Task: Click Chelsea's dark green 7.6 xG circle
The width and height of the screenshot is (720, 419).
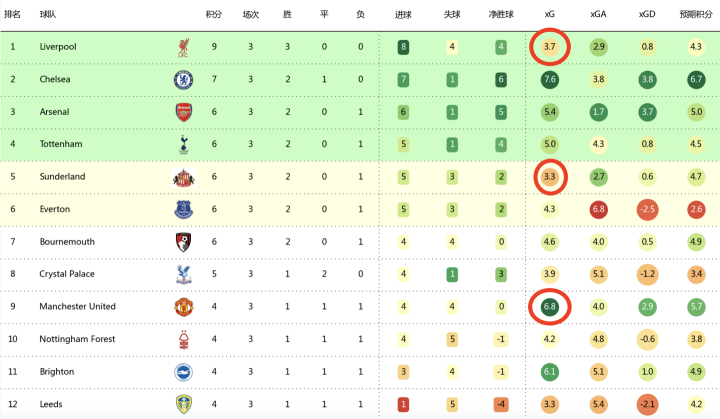Action: [550, 79]
